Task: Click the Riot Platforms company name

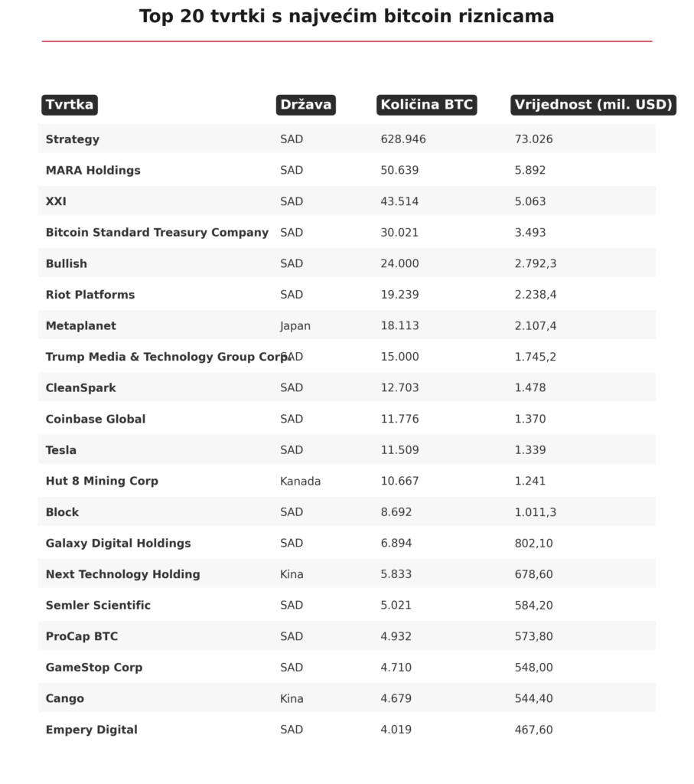Action: 90,295
